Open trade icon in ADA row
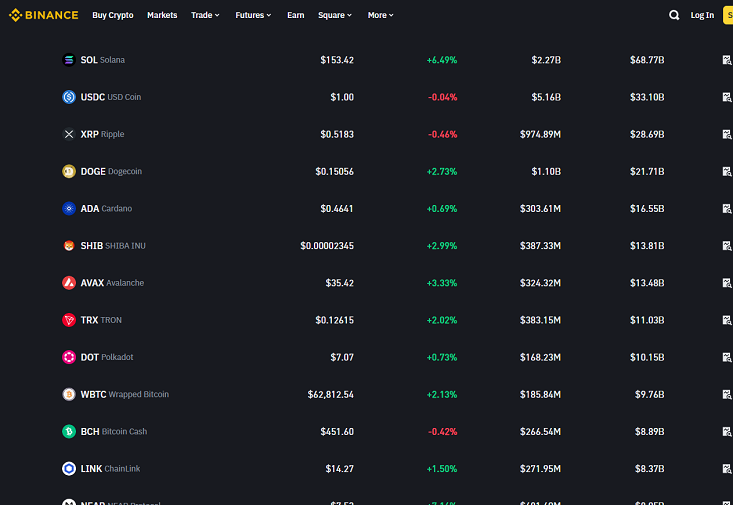Viewport: 733px width, 505px height. pos(727,209)
